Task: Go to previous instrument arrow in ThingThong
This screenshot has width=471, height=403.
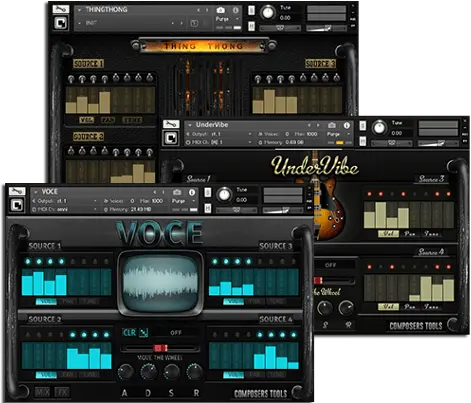Action: (x=198, y=10)
